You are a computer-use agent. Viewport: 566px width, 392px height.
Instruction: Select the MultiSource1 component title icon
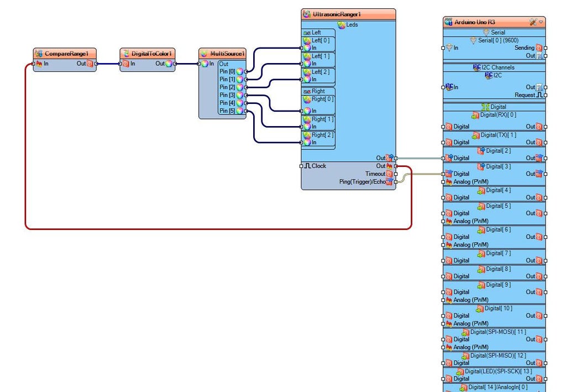[205, 54]
